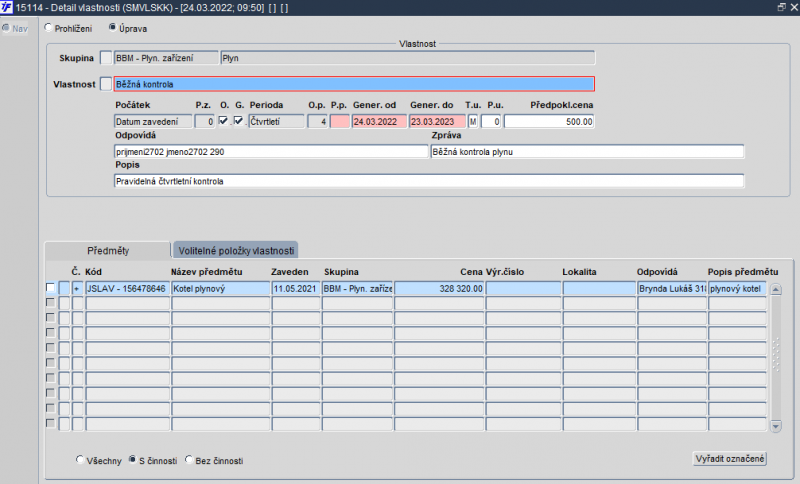Open the Čtvrtletí Perioda field
Screen dimensions: 800x484
[x=277, y=121]
